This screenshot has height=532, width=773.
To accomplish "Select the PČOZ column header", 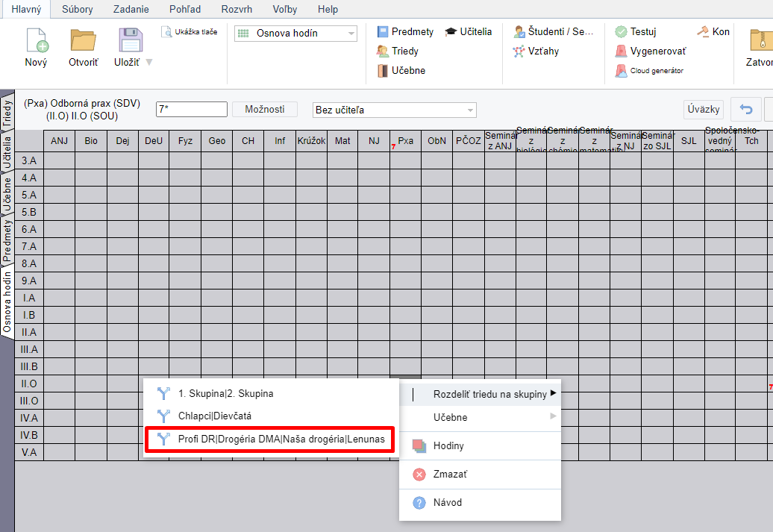I will click(469, 141).
